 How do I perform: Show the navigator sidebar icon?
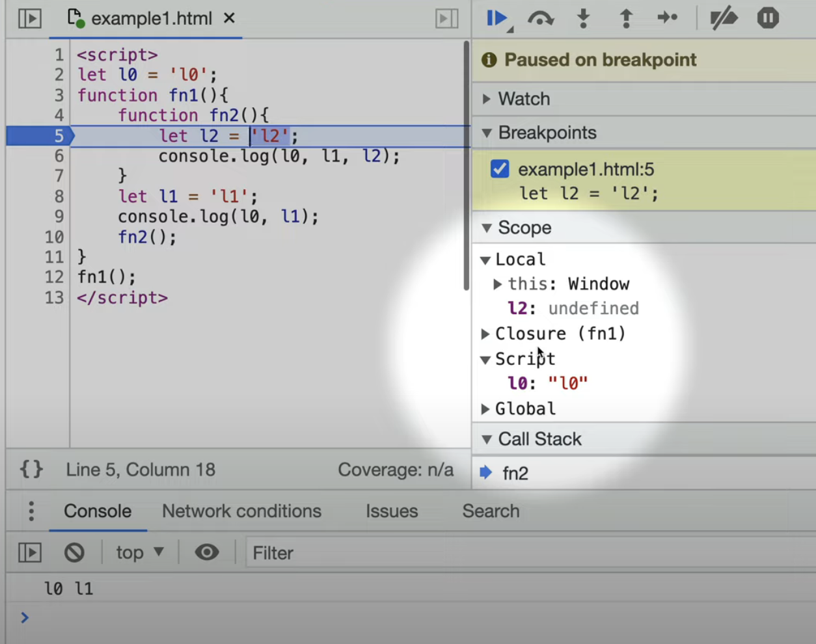[30, 18]
